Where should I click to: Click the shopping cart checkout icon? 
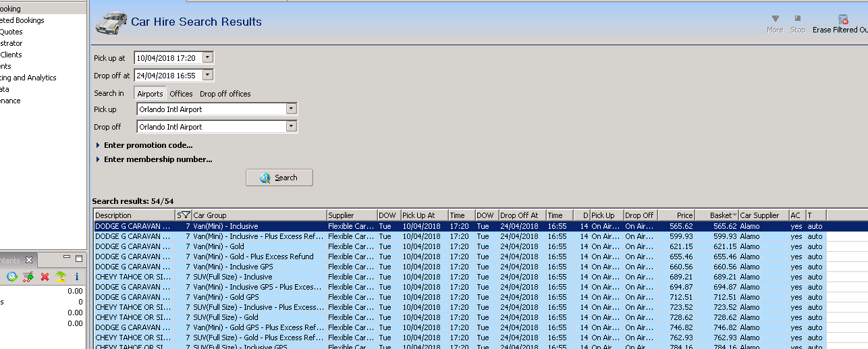(x=28, y=276)
